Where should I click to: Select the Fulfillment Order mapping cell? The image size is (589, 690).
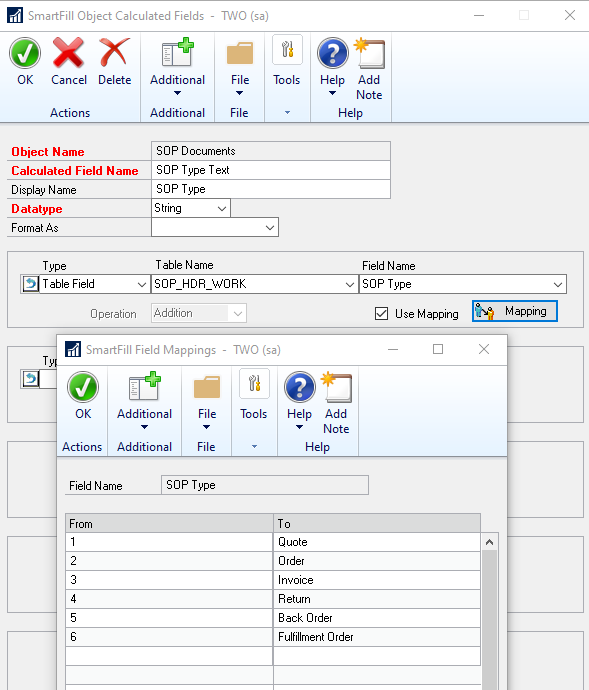(x=377, y=637)
